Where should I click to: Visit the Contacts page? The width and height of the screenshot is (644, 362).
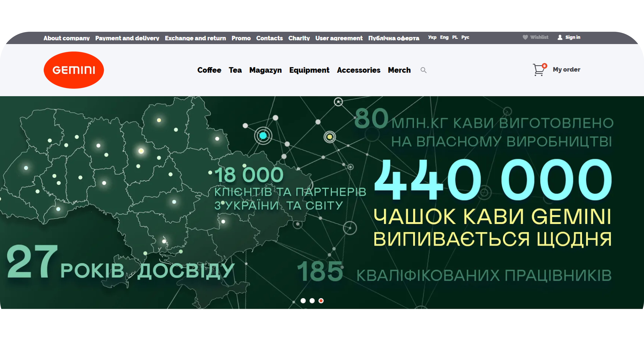click(x=270, y=38)
